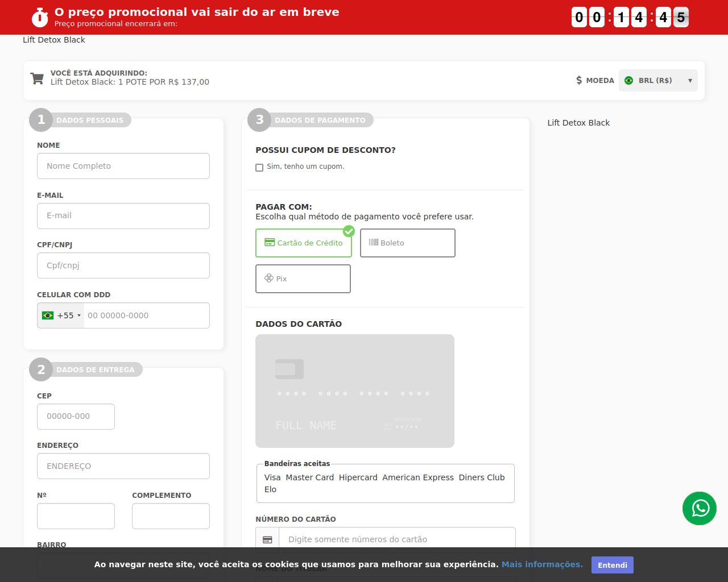This screenshot has width=728, height=582.
Task: Click the CEP input field
Action: [x=76, y=417]
